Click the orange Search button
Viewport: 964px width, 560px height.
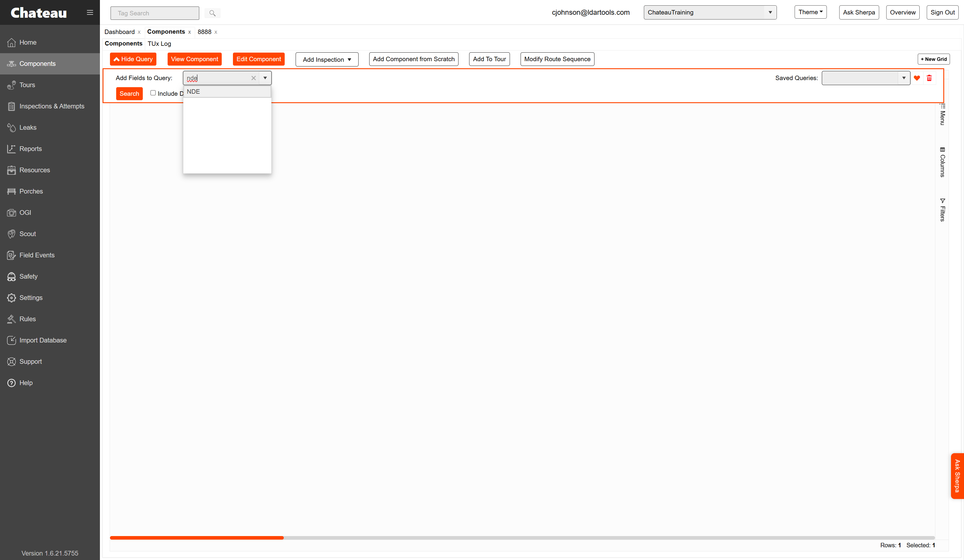(129, 94)
